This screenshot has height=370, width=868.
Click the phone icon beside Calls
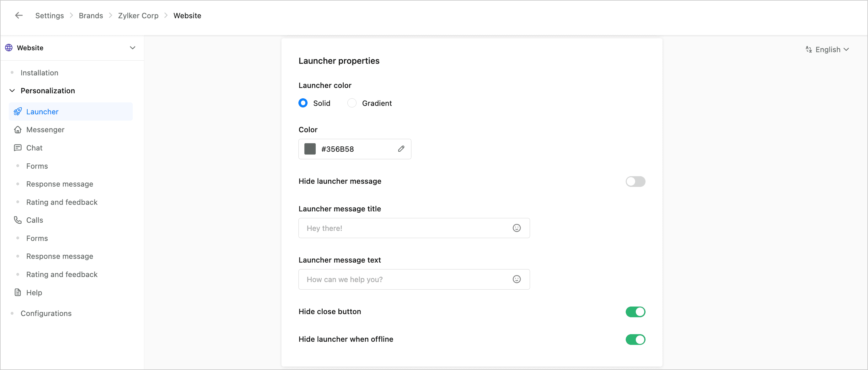point(18,220)
